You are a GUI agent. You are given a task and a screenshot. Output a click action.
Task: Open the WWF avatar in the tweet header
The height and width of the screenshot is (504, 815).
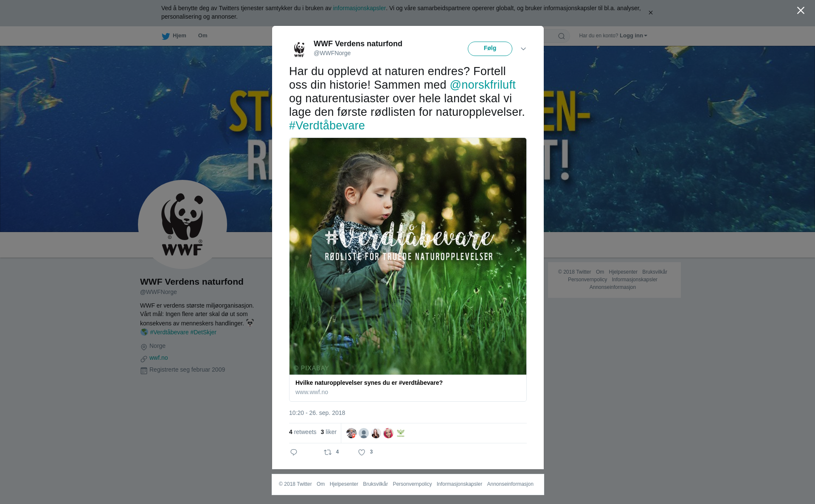[299, 49]
